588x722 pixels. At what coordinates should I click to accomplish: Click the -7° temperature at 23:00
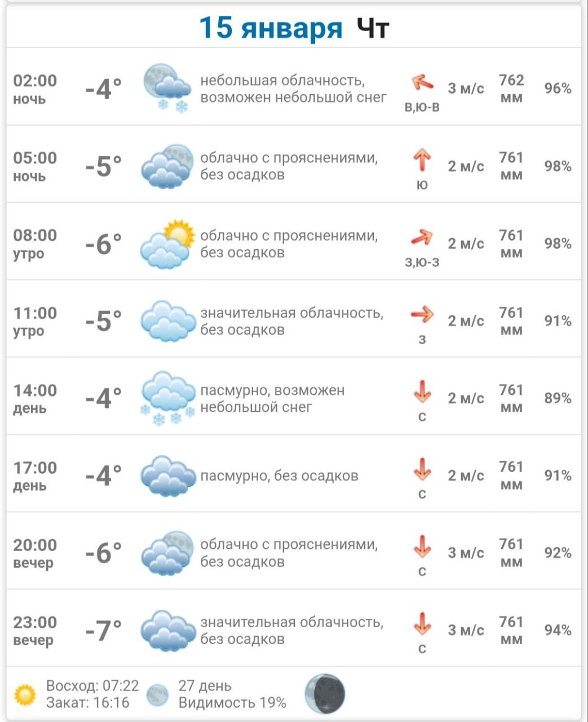coord(103,631)
